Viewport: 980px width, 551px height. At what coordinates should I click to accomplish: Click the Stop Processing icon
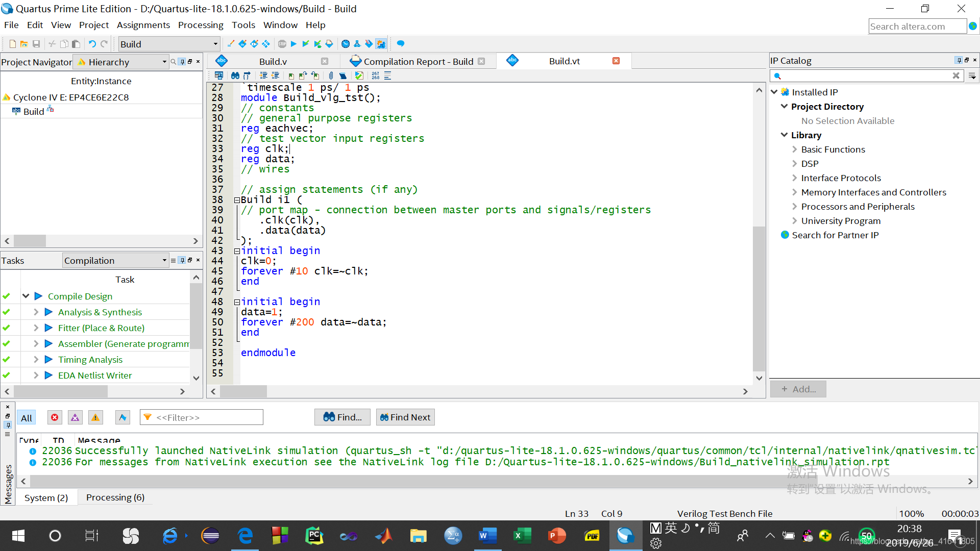282,44
